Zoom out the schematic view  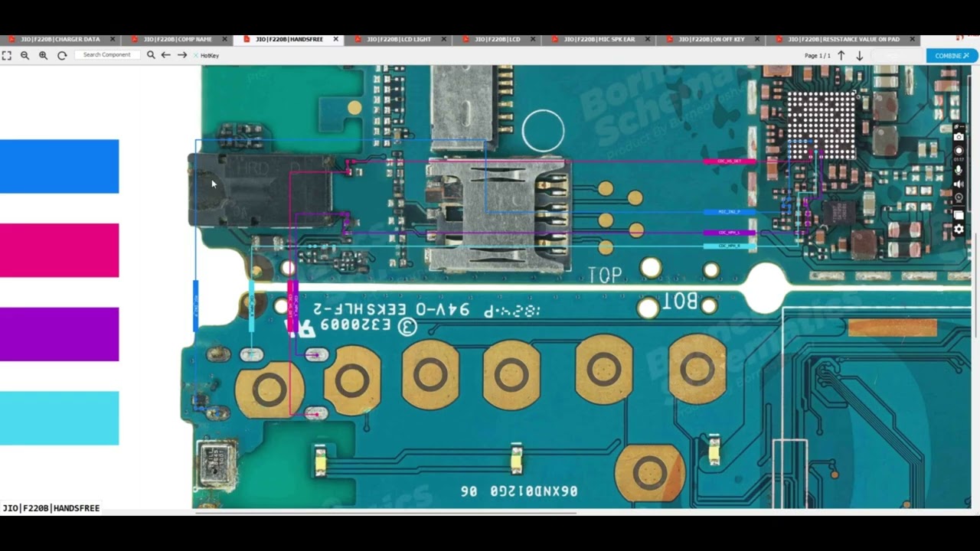pyautogui.click(x=24, y=55)
